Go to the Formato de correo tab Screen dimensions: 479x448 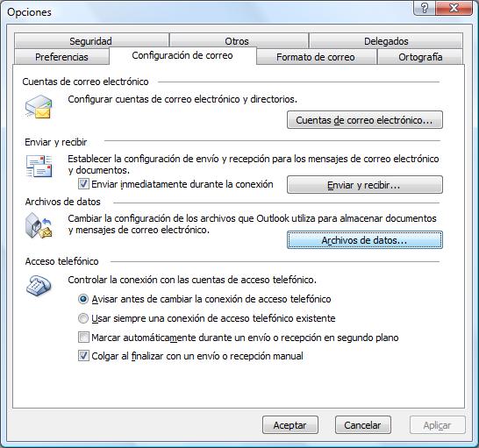tap(316, 57)
